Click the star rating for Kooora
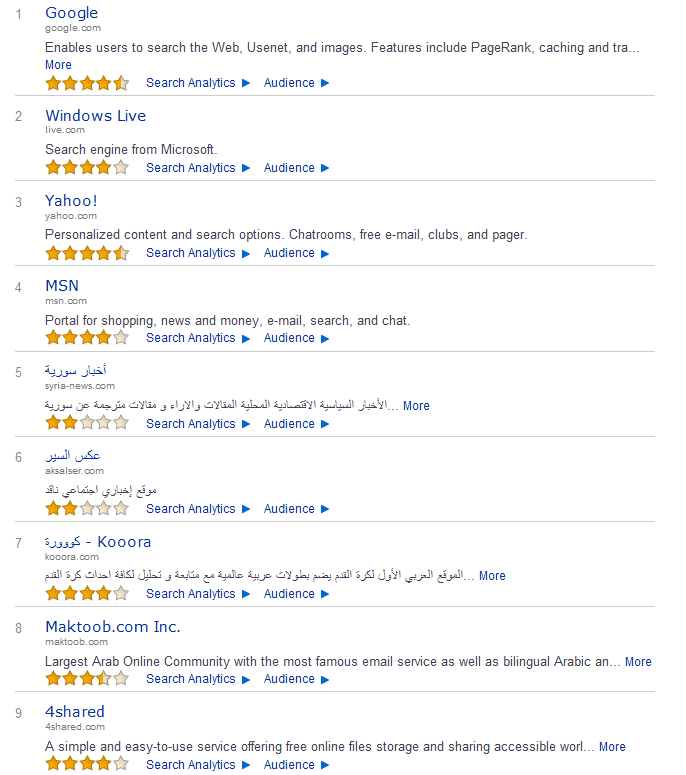Viewport: 686px width, 775px height. pos(87,593)
